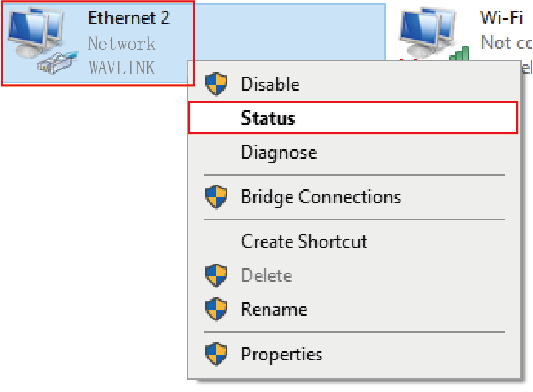The width and height of the screenshot is (533, 392).
Task: Open Status from the context menu
Action: (268, 118)
